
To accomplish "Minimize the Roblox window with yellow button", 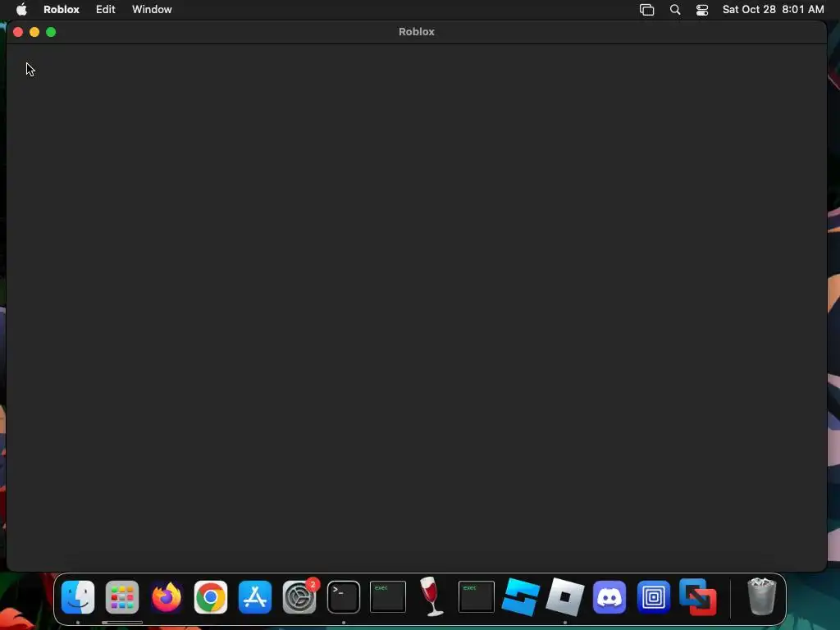I will tap(34, 32).
